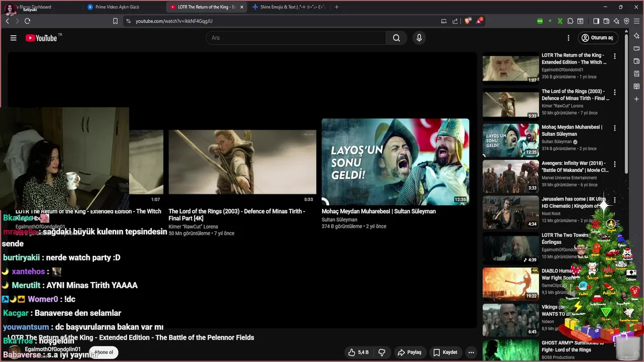Open Leo AI sparkle in Brave sidebar
The image size is (644, 362).
click(636, 36)
